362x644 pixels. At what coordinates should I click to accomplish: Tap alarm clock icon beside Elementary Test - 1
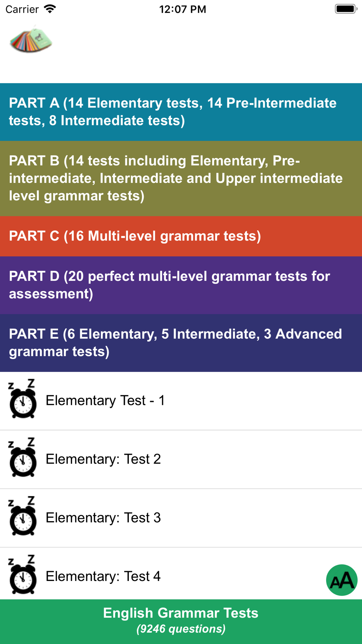pos(22,399)
